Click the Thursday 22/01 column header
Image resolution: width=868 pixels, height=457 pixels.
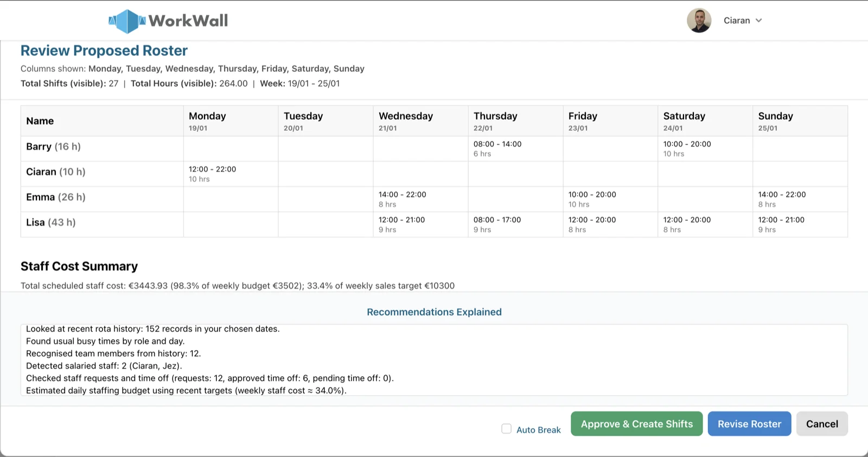tap(515, 121)
